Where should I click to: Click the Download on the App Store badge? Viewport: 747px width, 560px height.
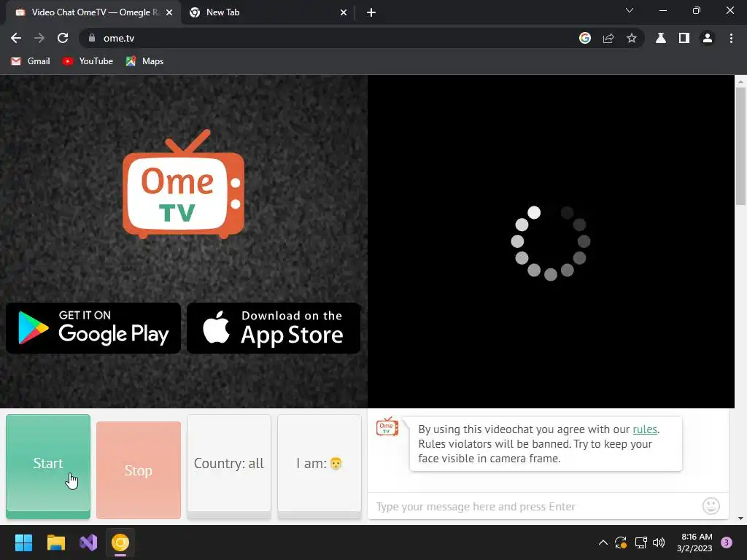(x=274, y=328)
